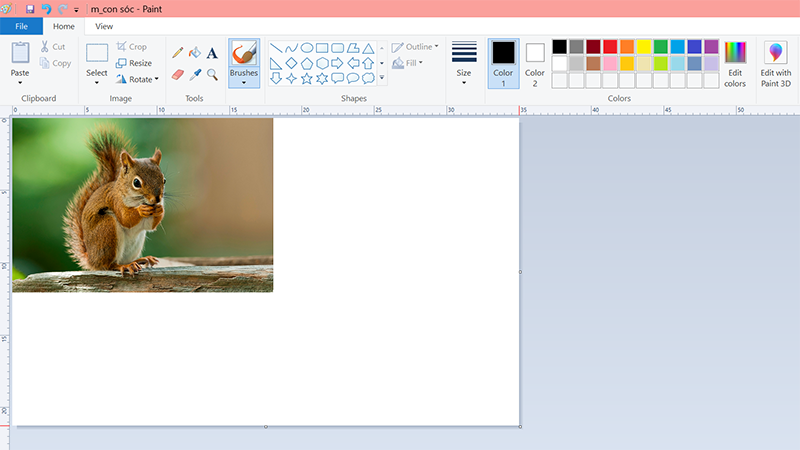Select the Pencil tool
The width and height of the screenshot is (800, 450).
click(177, 52)
